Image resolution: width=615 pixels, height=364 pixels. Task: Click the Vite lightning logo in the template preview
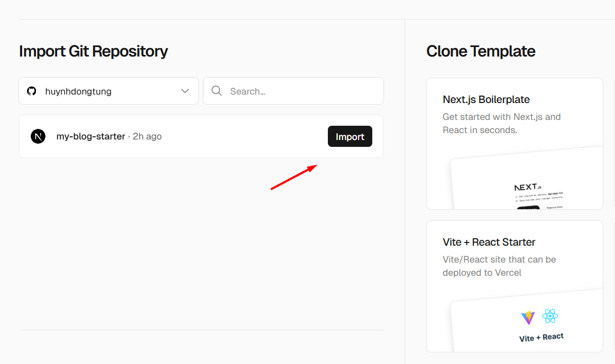tap(528, 317)
